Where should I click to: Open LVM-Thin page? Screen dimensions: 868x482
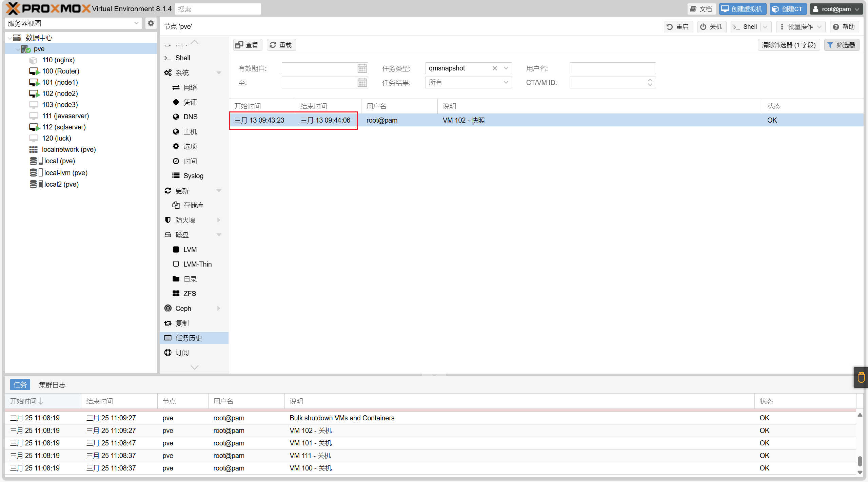coord(197,264)
